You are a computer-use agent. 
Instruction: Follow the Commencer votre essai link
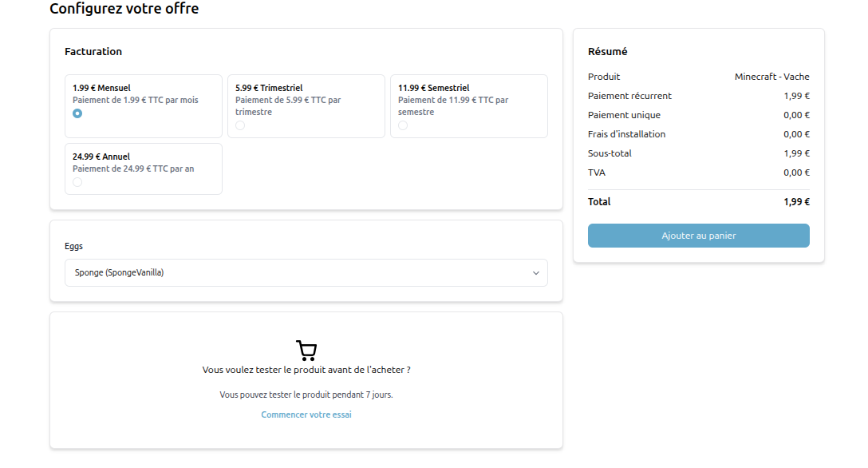306,414
